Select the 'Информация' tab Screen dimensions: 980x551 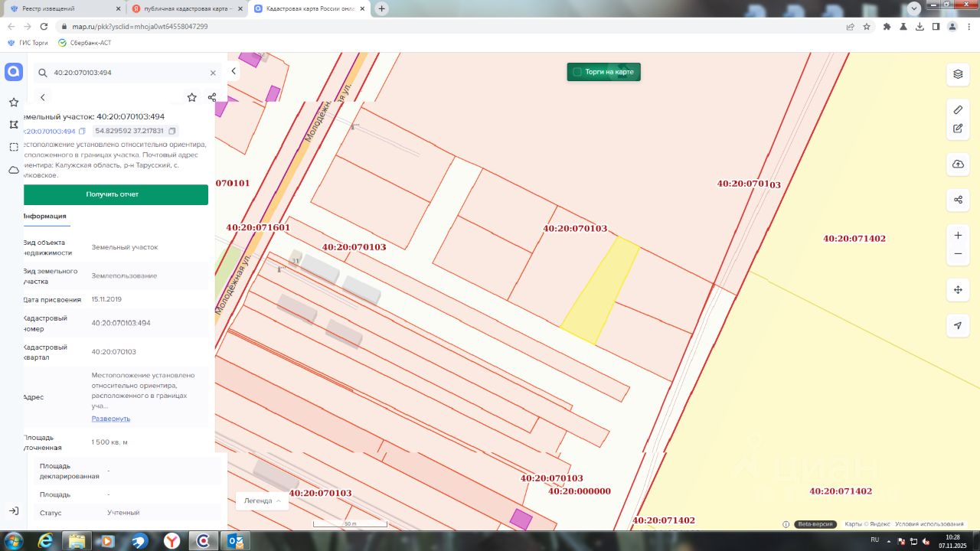(44, 216)
